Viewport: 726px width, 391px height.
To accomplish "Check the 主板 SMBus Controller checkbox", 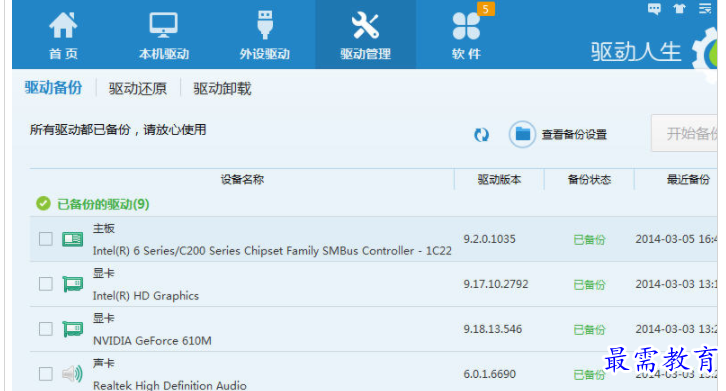I will [46, 239].
